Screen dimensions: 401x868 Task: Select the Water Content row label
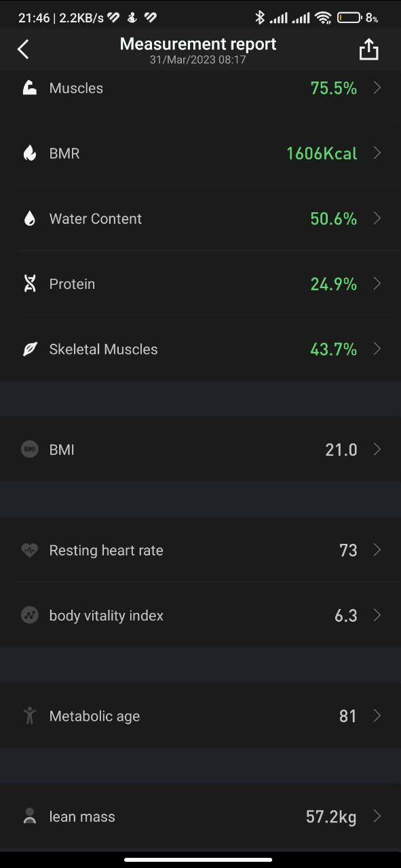point(96,219)
